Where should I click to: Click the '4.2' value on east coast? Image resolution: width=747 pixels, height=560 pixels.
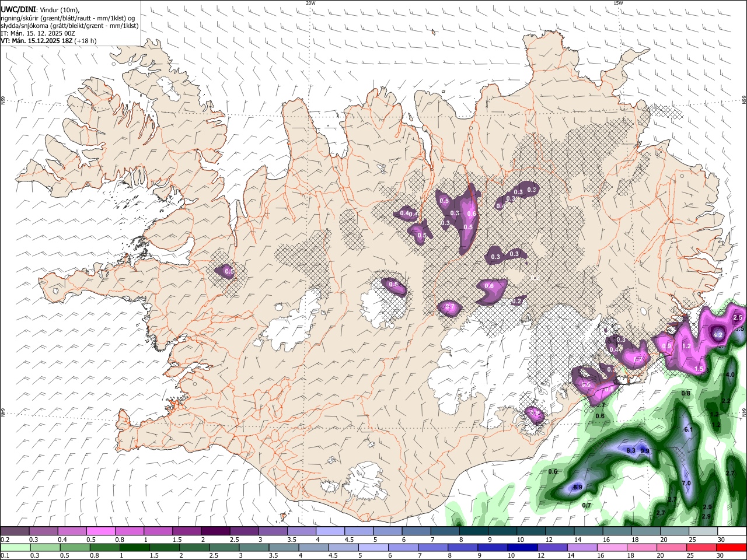coord(718,335)
